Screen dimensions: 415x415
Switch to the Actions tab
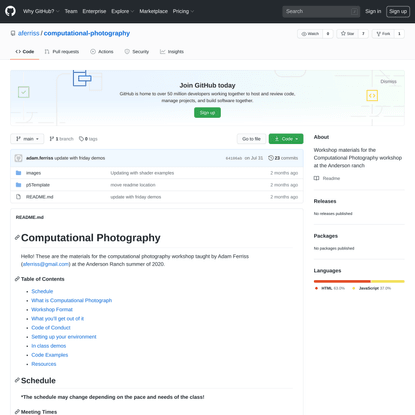coord(102,52)
